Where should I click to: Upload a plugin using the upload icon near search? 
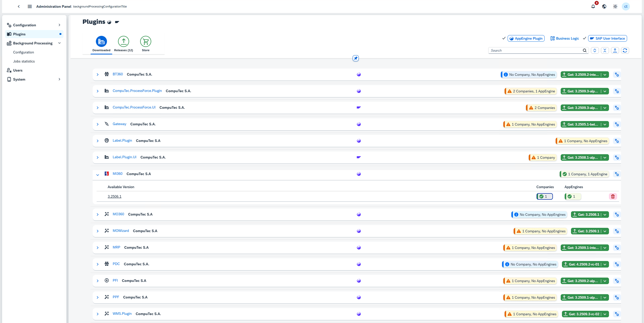click(615, 50)
